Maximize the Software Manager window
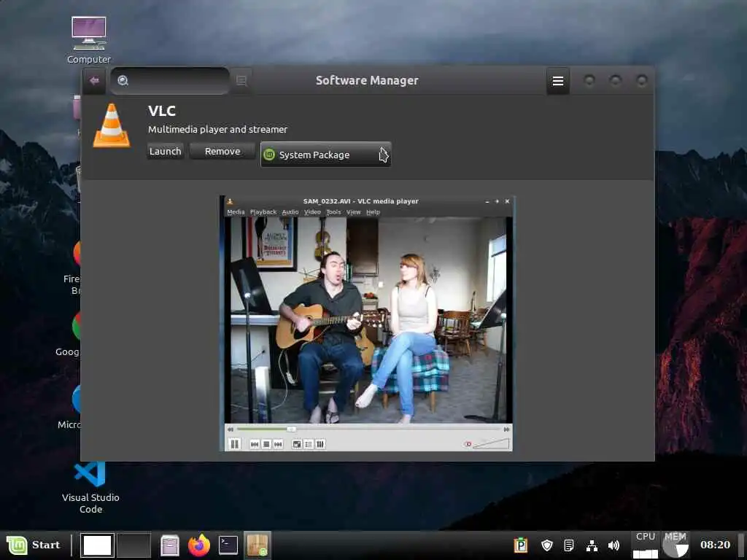 [616, 80]
